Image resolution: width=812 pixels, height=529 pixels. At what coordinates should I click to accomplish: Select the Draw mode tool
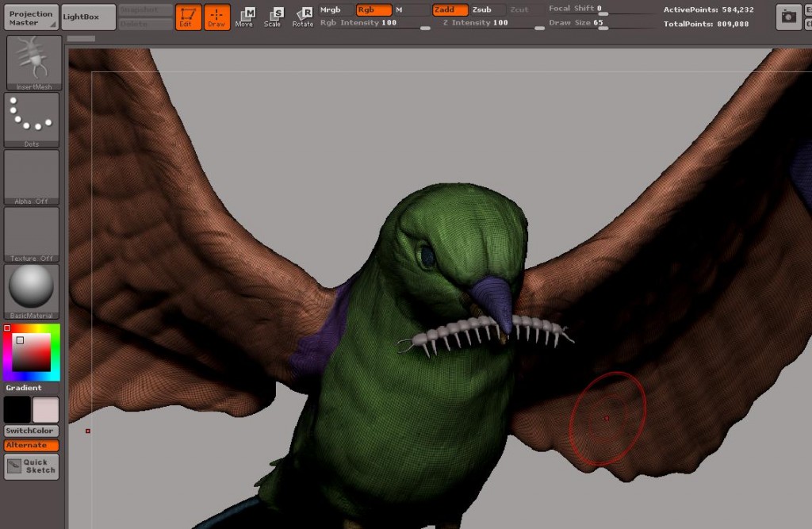click(216, 17)
